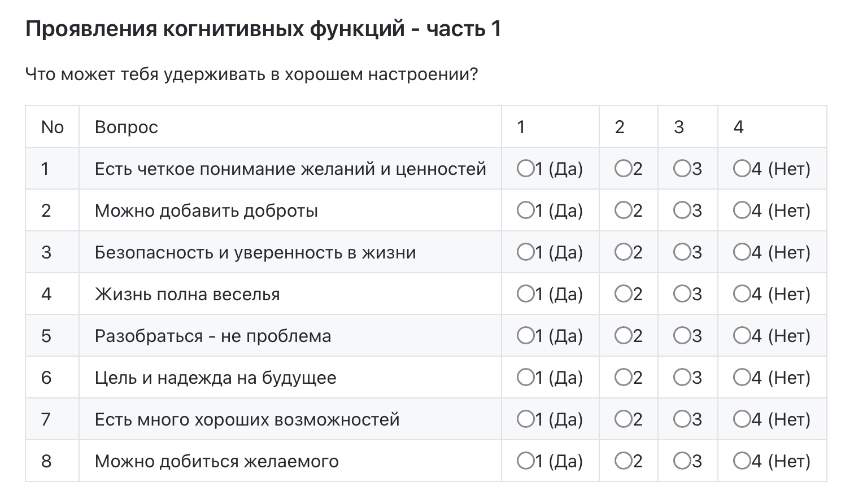Choose option 2 for 'Можно добавить доброты'
This screenshot has height=504, width=867.
[x=623, y=211]
